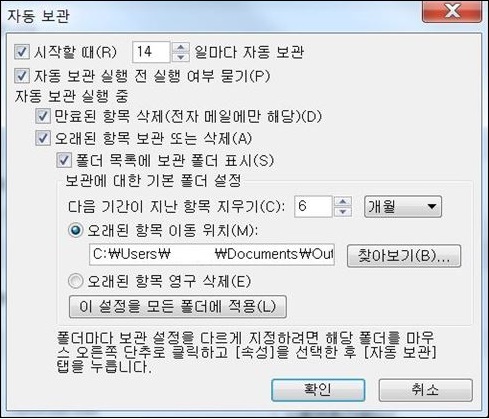
Task: Click the days number field showing 14
Action: coord(151,52)
